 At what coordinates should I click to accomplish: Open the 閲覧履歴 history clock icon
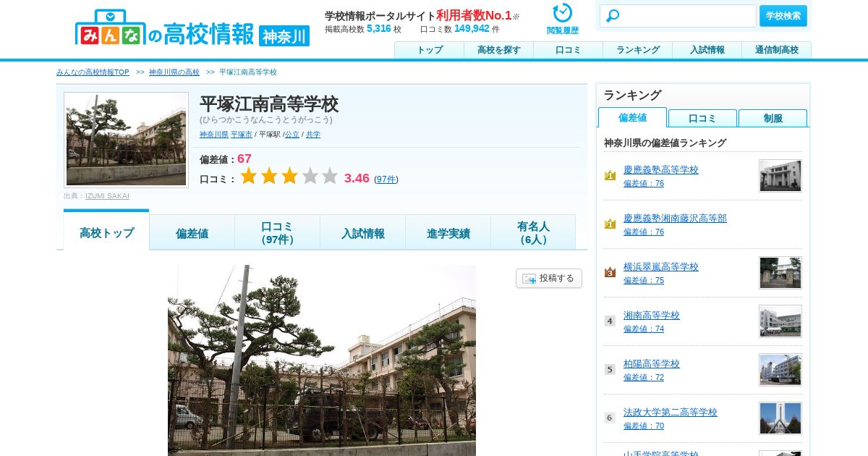[x=562, y=13]
